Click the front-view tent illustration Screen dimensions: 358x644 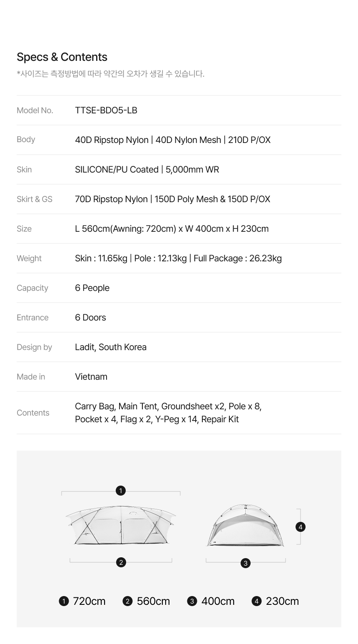(246, 525)
